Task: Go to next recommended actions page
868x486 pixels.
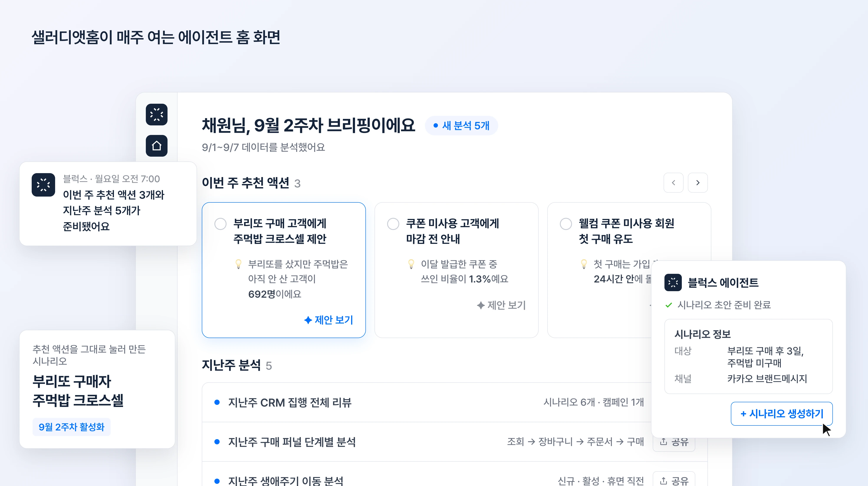Action: click(697, 183)
